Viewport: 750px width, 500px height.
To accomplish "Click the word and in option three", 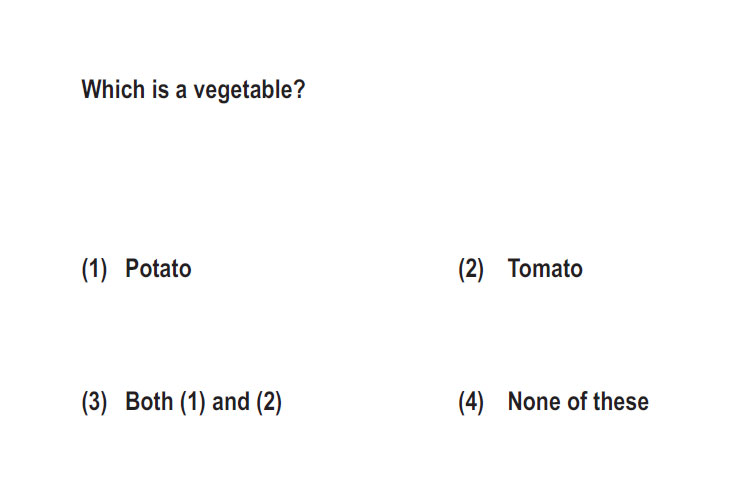I will [x=231, y=401].
